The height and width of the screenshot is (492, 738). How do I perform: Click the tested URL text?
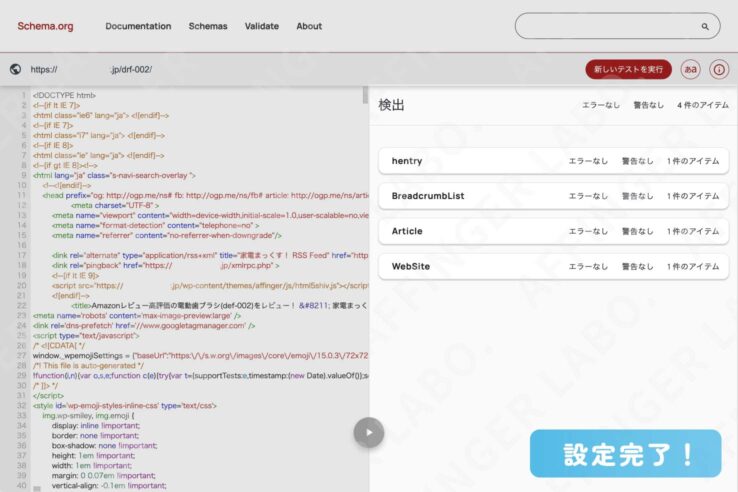91,69
